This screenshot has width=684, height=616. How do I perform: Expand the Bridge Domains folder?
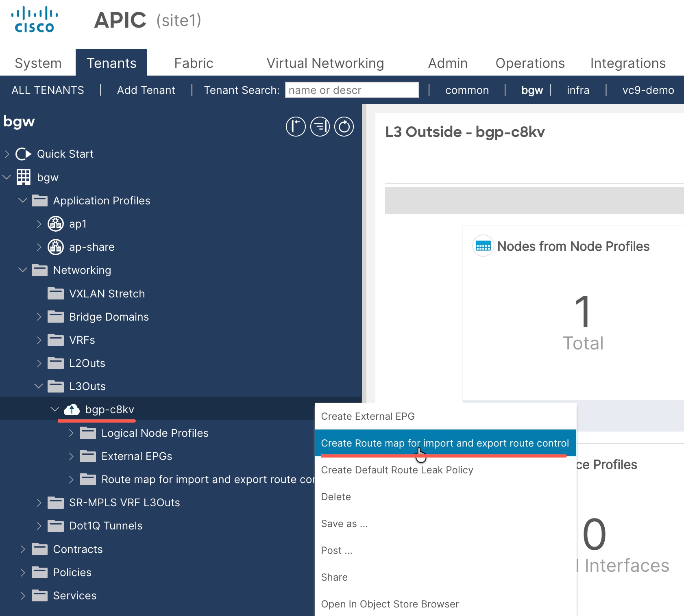(39, 317)
